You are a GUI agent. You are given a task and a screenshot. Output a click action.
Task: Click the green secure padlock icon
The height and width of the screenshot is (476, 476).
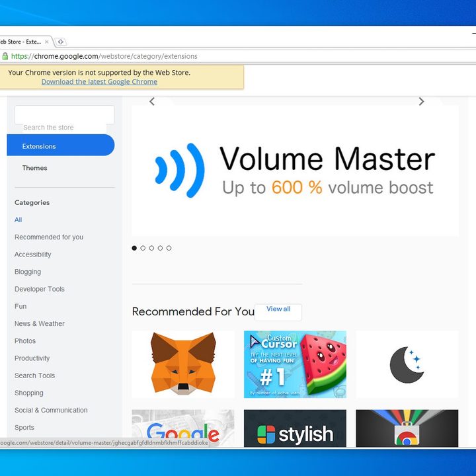pyautogui.click(x=5, y=56)
